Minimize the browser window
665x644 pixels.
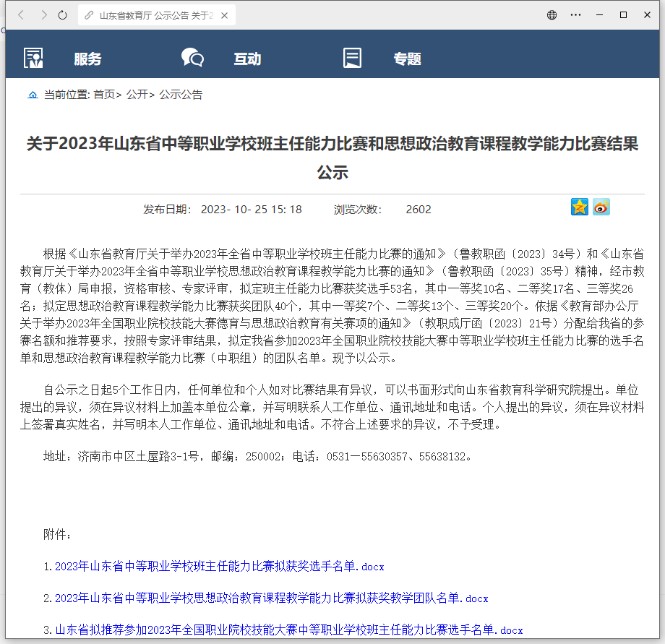coord(599,15)
